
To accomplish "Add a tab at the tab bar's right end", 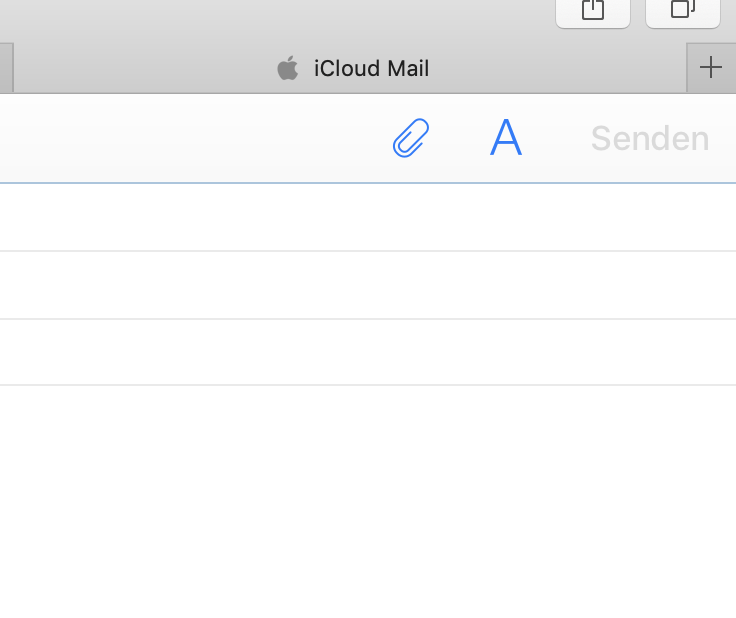I will [x=710, y=68].
